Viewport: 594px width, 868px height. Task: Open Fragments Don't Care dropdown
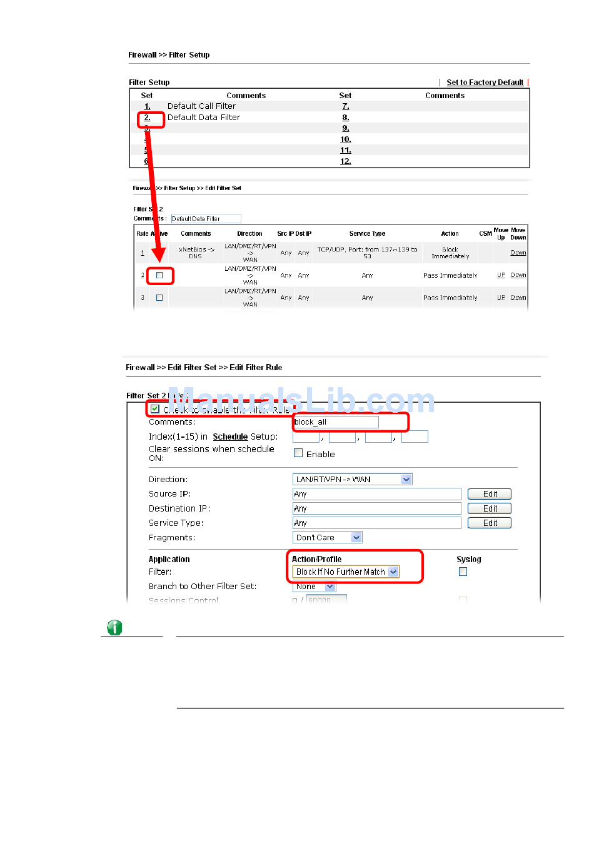click(x=328, y=538)
